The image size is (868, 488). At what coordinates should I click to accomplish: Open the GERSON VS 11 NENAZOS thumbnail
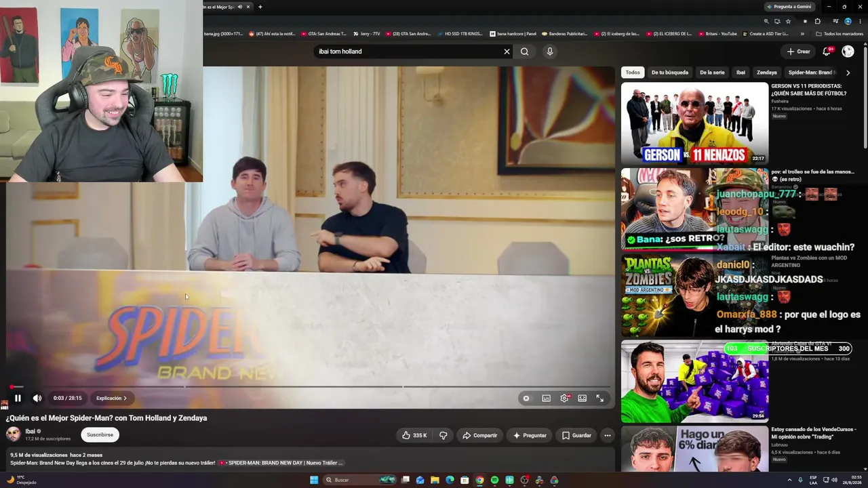[x=694, y=123]
